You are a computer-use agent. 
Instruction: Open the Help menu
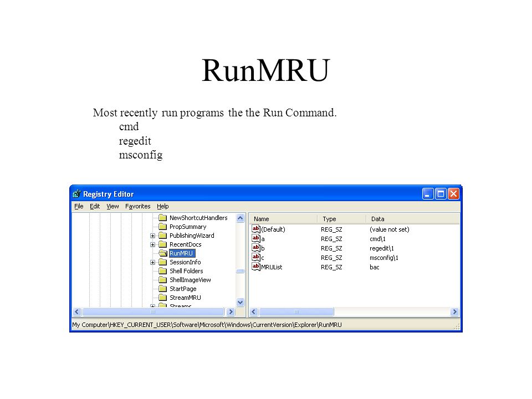[162, 206]
